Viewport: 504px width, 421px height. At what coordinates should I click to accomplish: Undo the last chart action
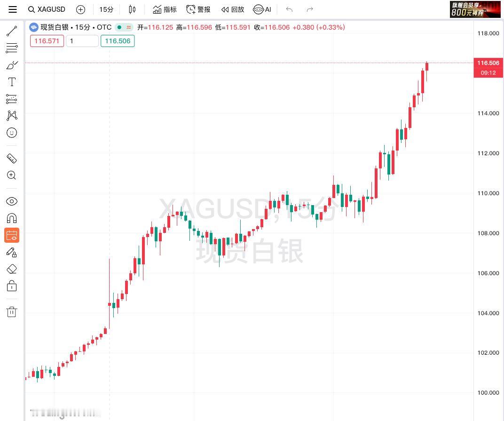(x=289, y=10)
